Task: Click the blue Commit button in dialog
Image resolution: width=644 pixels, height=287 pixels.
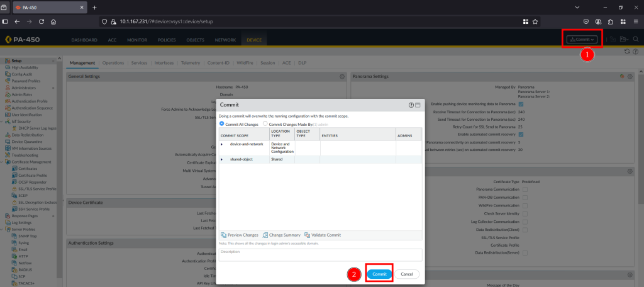Action: point(379,274)
